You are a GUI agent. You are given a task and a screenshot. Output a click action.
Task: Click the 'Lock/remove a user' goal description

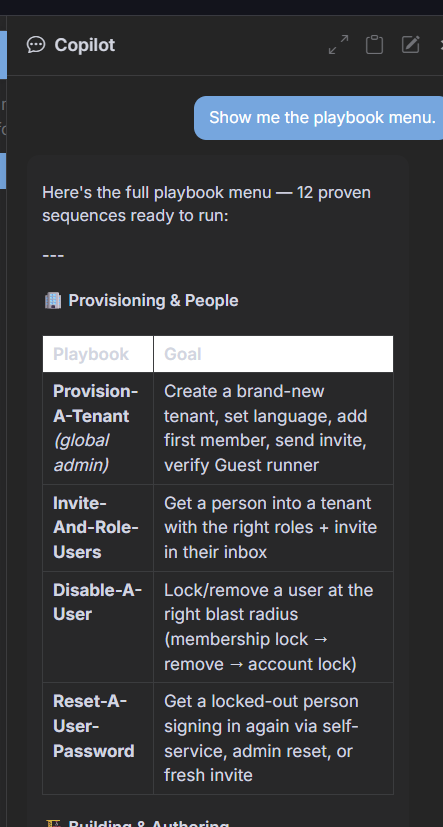(268, 627)
